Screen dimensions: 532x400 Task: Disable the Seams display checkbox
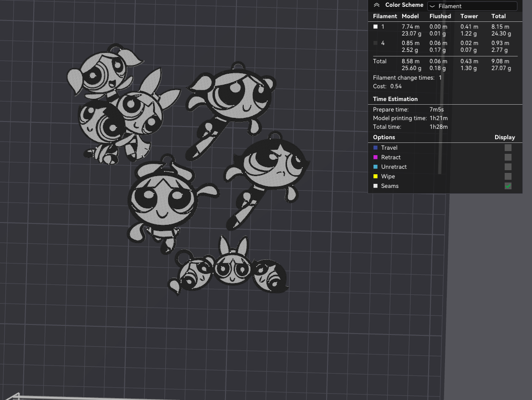(507, 186)
